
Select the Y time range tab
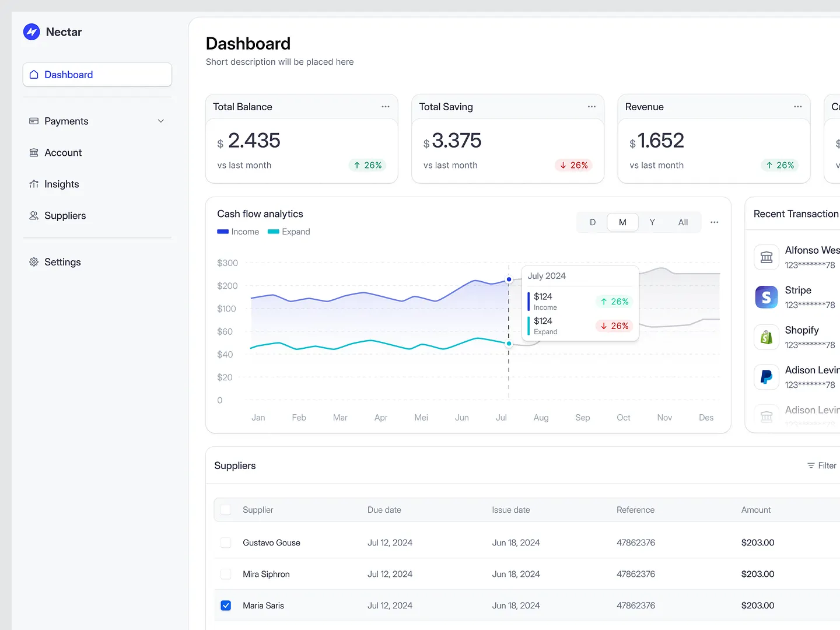(652, 222)
